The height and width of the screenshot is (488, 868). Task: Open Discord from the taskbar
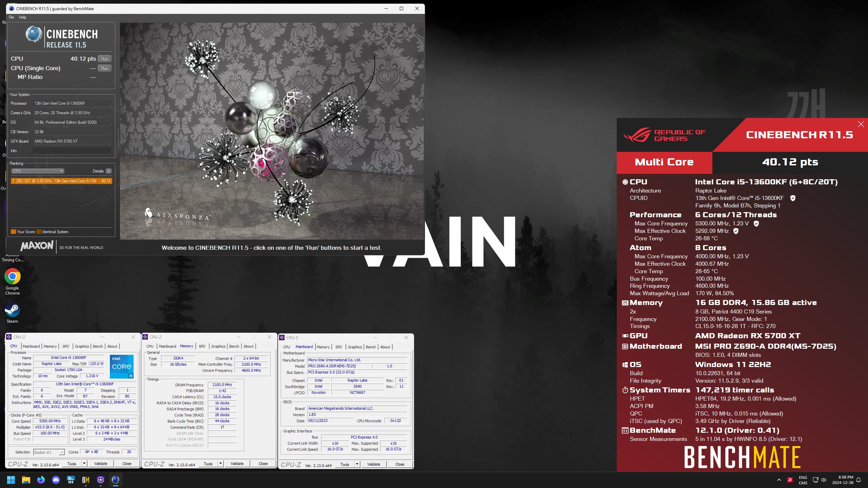click(x=56, y=480)
